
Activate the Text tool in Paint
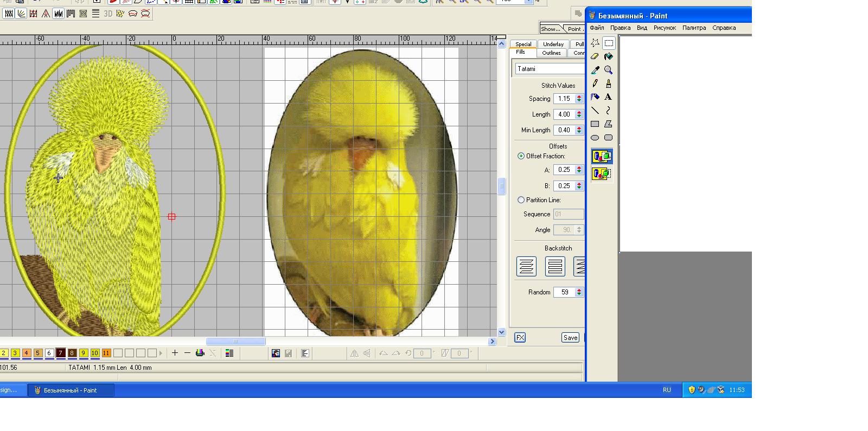609,97
